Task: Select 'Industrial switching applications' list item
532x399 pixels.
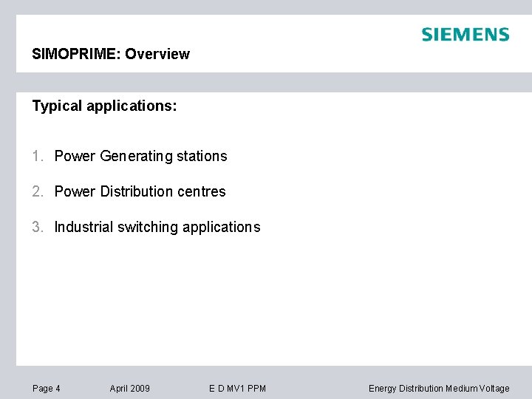Action: pyautogui.click(x=157, y=227)
